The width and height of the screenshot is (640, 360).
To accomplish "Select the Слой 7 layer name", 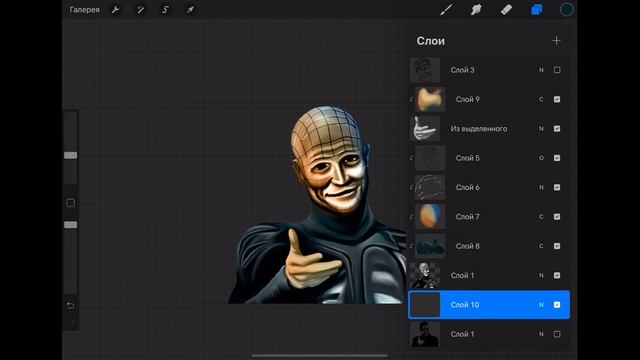I will coord(468,217).
